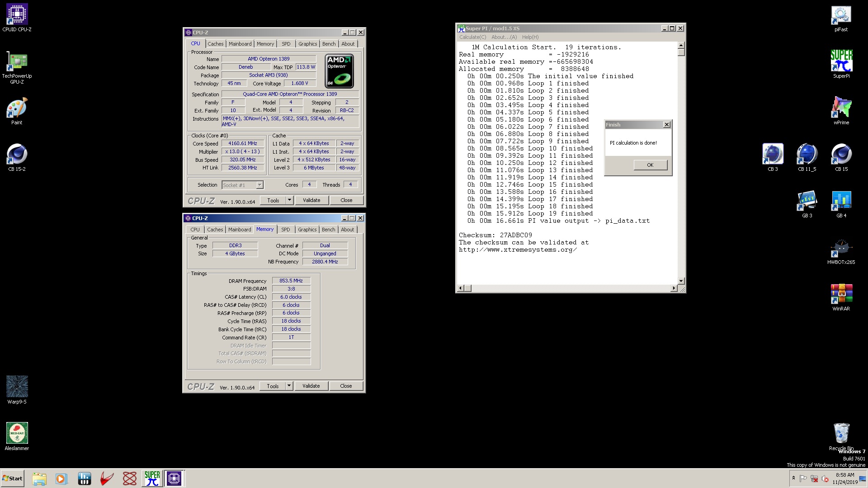Image resolution: width=868 pixels, height=488 pixels.
Task: Confirm the PI calculation done dialog with OK
Action: point(650,165)
